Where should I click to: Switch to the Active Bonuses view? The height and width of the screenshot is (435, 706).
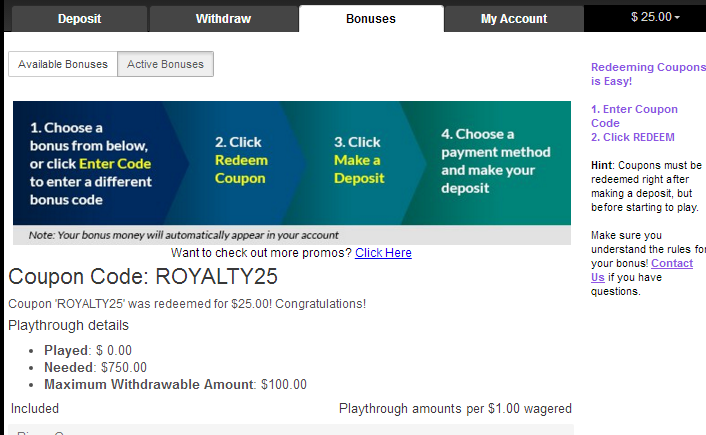[165, 64]
